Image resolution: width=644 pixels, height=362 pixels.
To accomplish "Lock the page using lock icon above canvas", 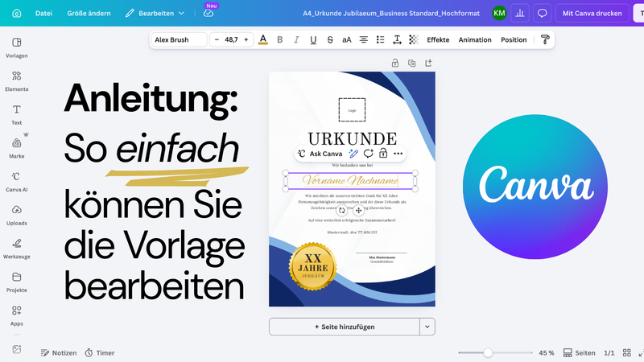I will click(395, 63).
